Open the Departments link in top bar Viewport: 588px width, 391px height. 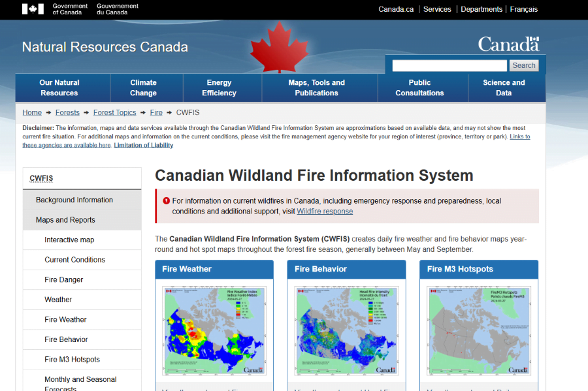(x=481, y=9)
